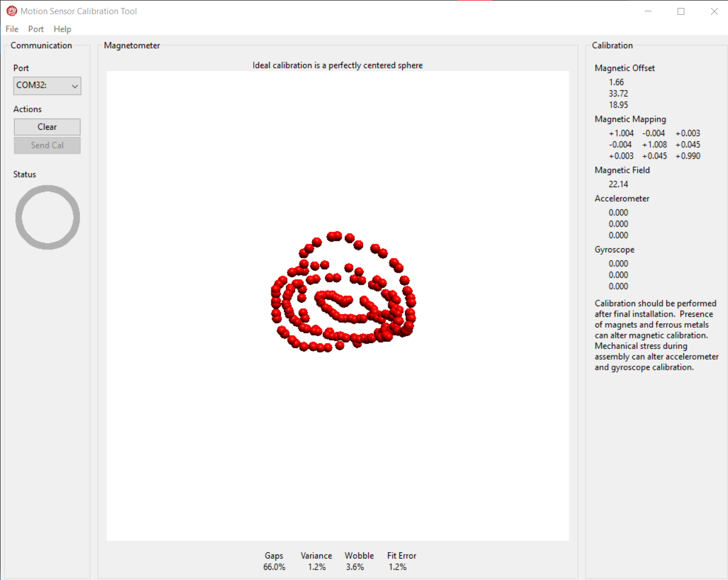
Task: Click the Magnetic Offset value 18.95
Action: pyautogui.click(x=619, y=105)
